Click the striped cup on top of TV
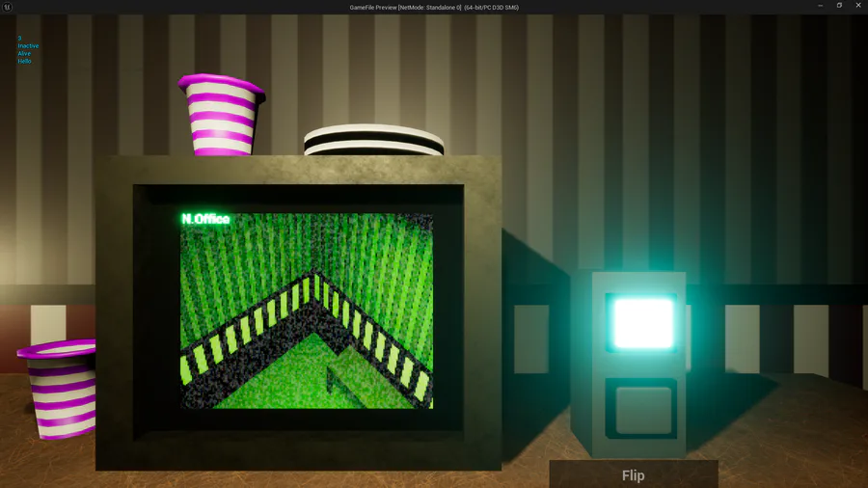Screen dimensions: 868x488 tap(222, 115)
